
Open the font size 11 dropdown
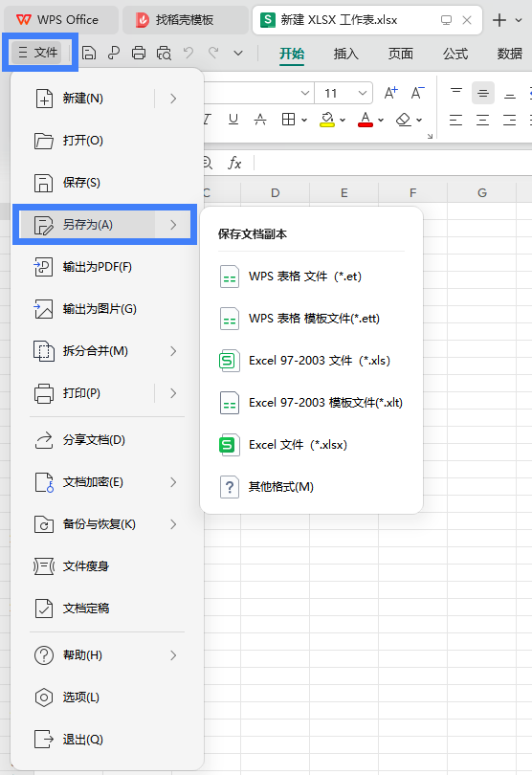point(344,93)
